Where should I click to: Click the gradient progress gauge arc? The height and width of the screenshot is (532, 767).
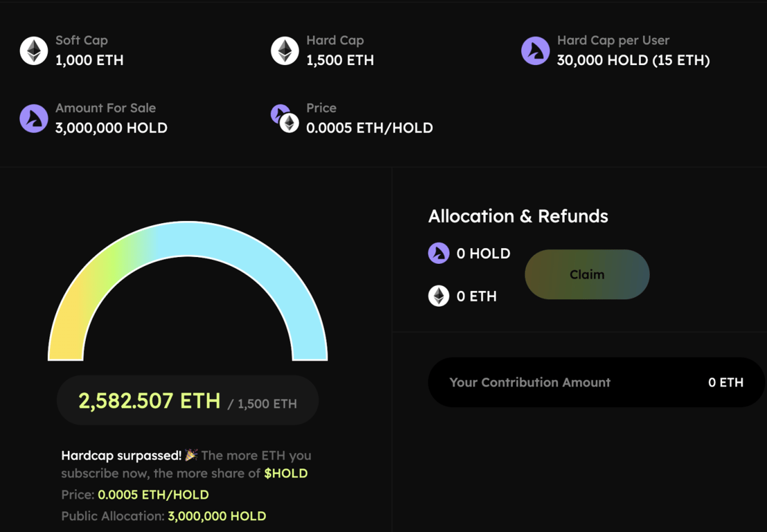tap(187, 236)
